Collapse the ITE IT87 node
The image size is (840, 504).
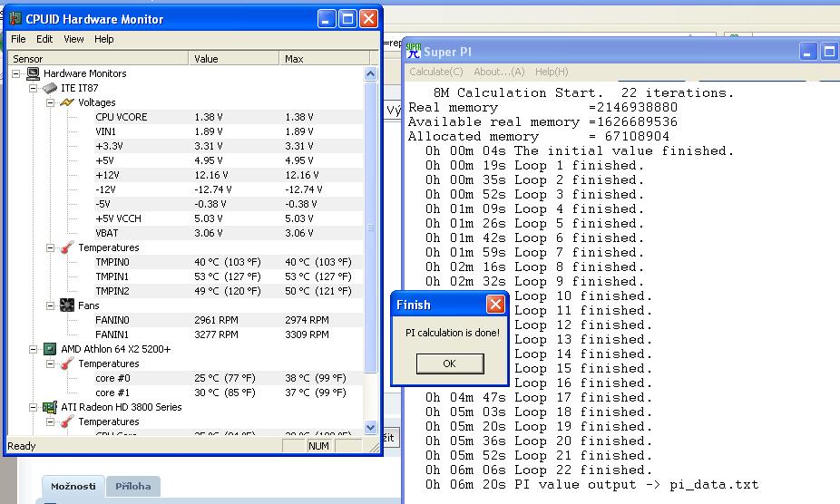(34, 88)
